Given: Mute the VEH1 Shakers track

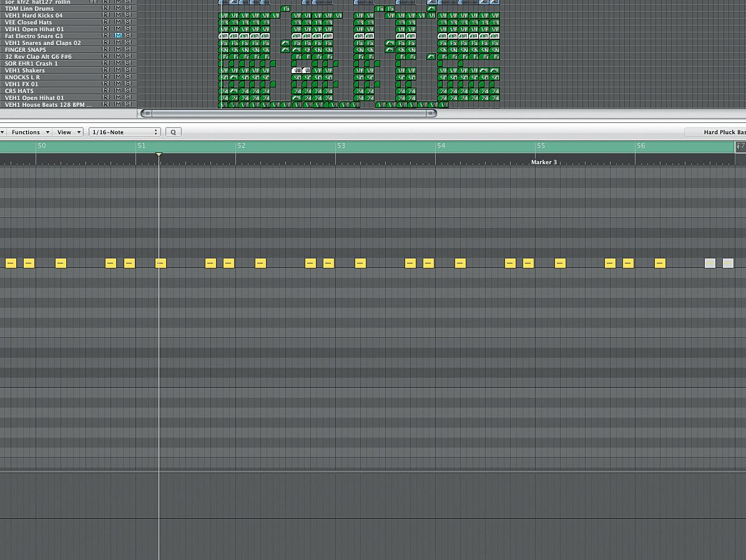Looking at the screenshot, I should point(119,70).
